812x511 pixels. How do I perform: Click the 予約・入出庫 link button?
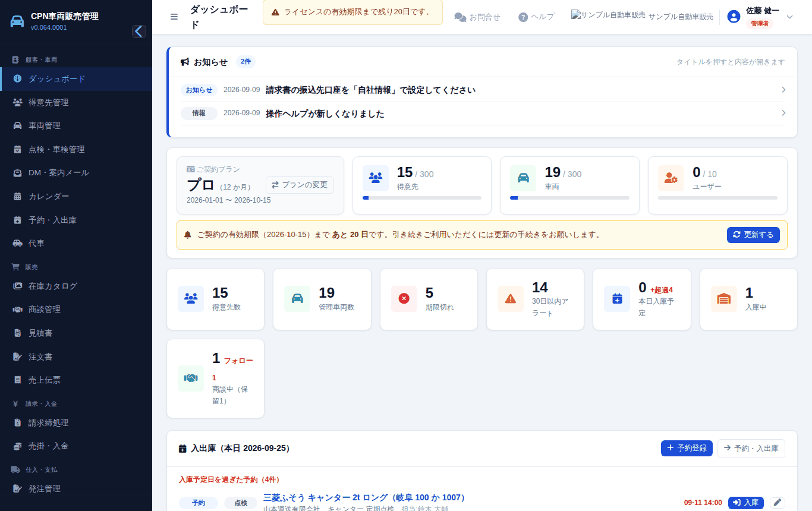pyautogui.click(x=751, y=449)
